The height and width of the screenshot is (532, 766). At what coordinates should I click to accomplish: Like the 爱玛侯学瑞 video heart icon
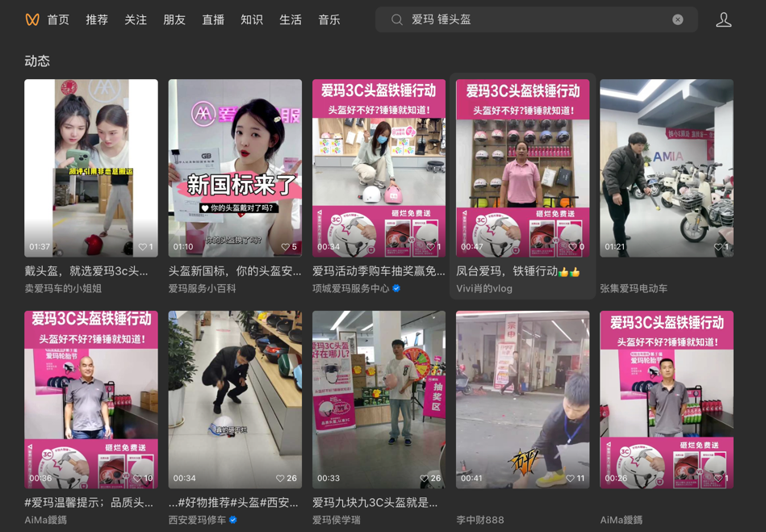pos(425,478)
